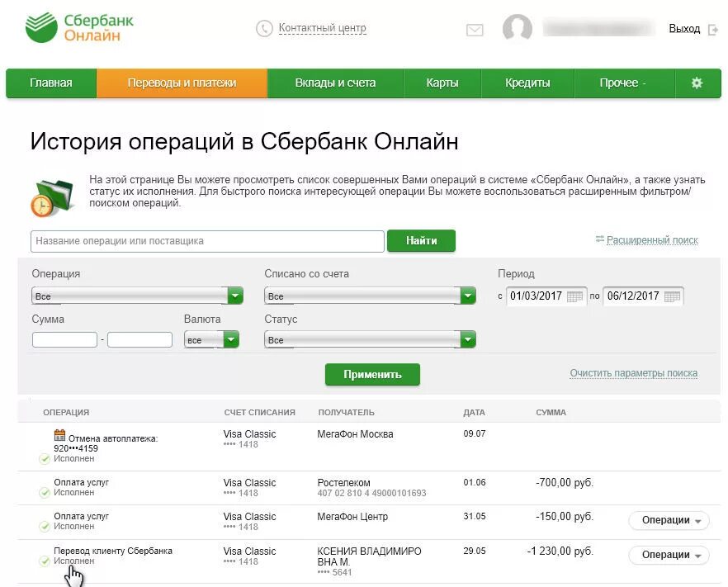Screen dimensions: 728x587
Task: Open the Статус dropdown
Action: tap(370, 339)
